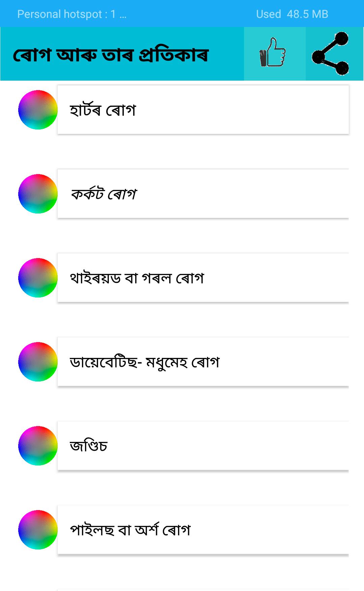The image size is (364, 591).
Task: Open the জণ্ডিচ topic card
Action: click(89, 446)
